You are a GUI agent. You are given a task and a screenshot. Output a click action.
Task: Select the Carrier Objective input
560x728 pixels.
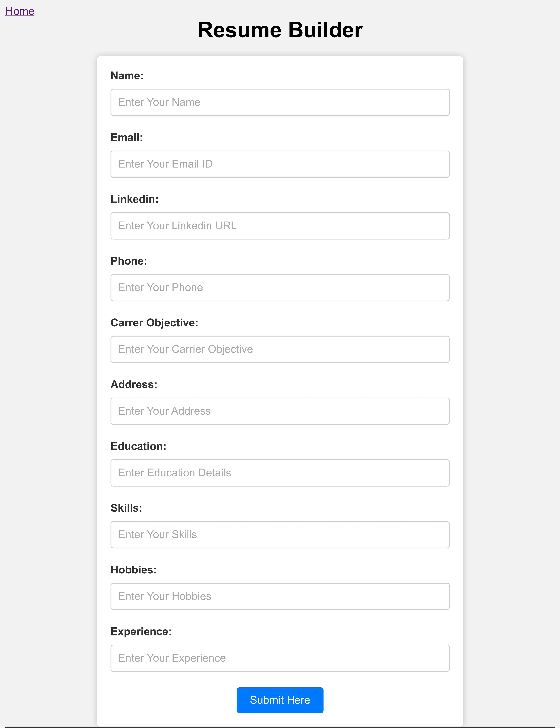point(280,349)
